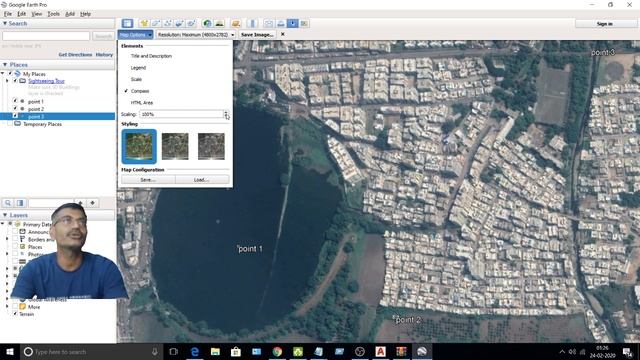Open File Explorer from the taskbar
The image size is (640, 360).
point(215,351)
